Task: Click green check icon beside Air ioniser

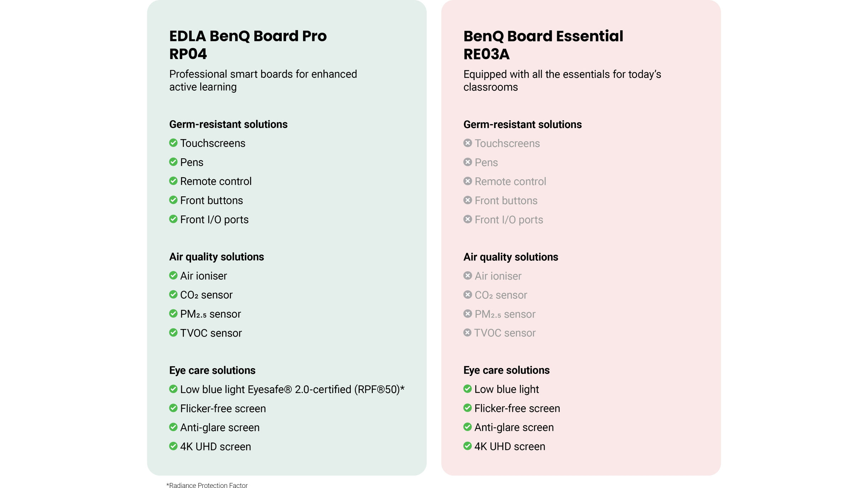Action: [x=173, y=276]
